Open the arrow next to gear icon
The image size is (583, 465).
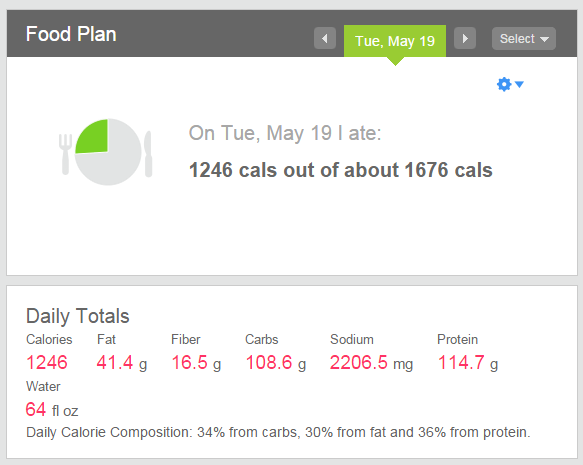[519, 84]
